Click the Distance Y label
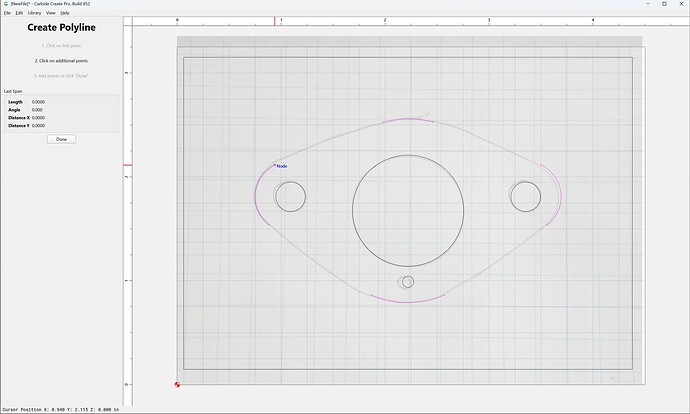This screenshot has height=414, width=690. click(x=19, y=126)
